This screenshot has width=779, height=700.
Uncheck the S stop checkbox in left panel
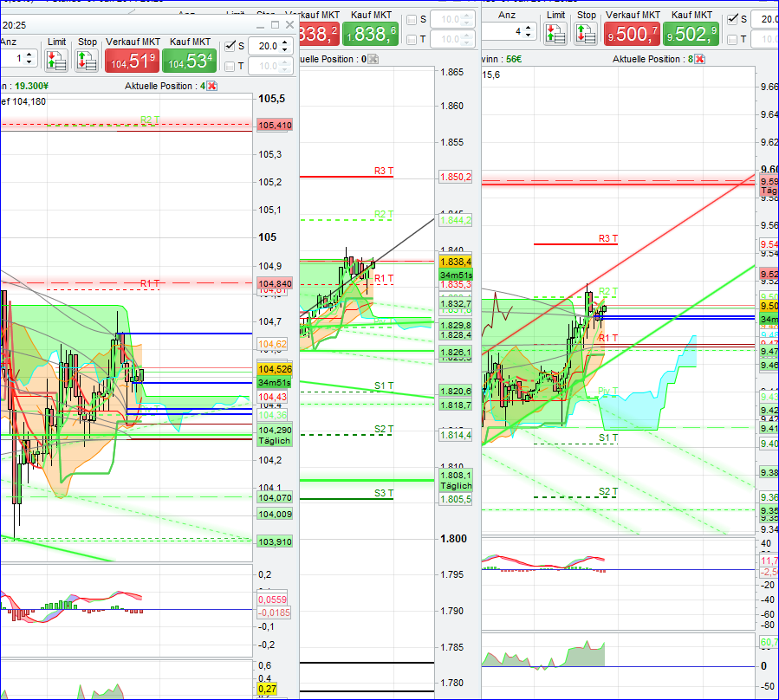pos(230,48)
